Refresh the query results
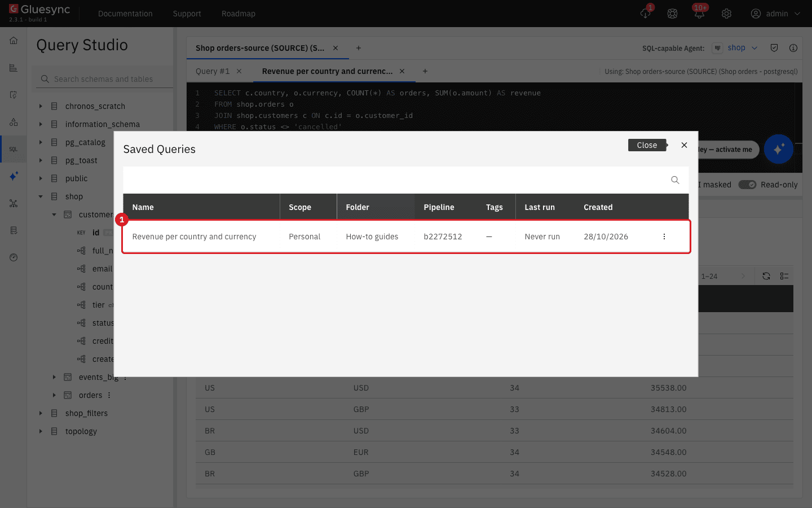The width and height of the screenshot is (812, 508). pyautogui.click(x=766, y=276)
